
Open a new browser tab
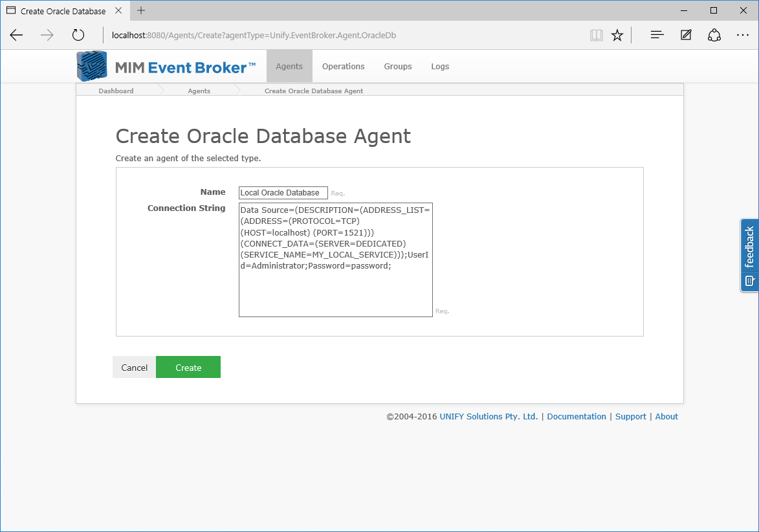(x=141, y=10)
